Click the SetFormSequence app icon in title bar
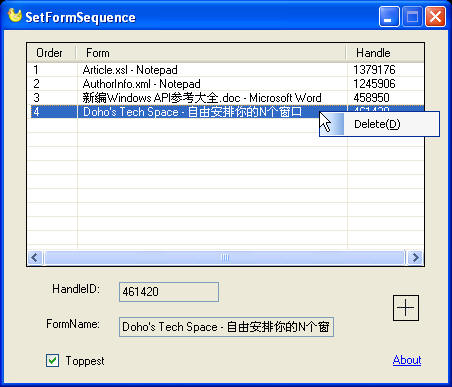The width and height of the screenshot is (452, 387). pyautogui.click(x=14, y=16)
